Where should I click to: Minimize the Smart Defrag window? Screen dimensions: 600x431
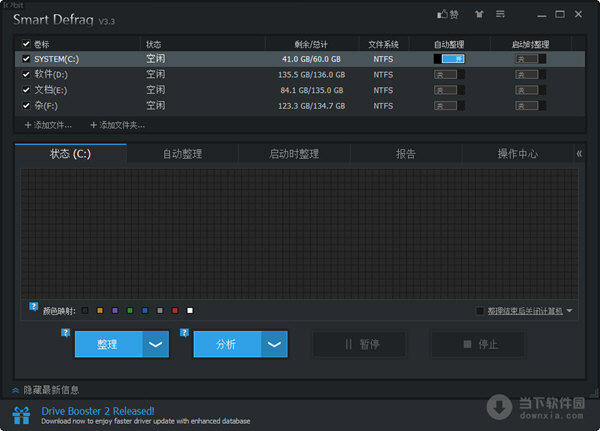(x=541, y=15)
